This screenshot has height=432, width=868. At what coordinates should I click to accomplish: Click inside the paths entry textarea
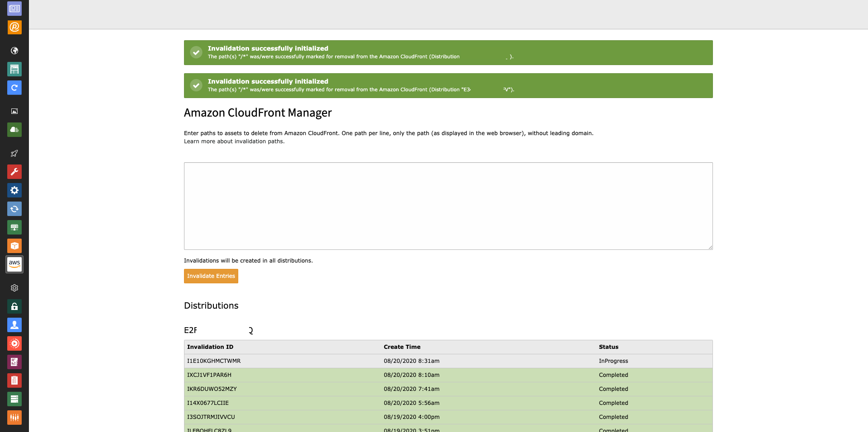click(x=448, y=206)
